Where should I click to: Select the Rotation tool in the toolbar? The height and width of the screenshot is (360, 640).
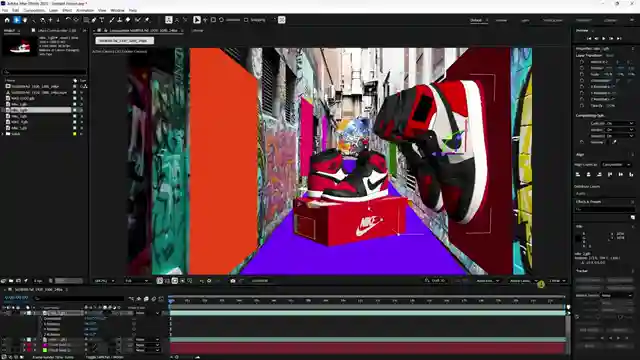[x=68, y=20]
